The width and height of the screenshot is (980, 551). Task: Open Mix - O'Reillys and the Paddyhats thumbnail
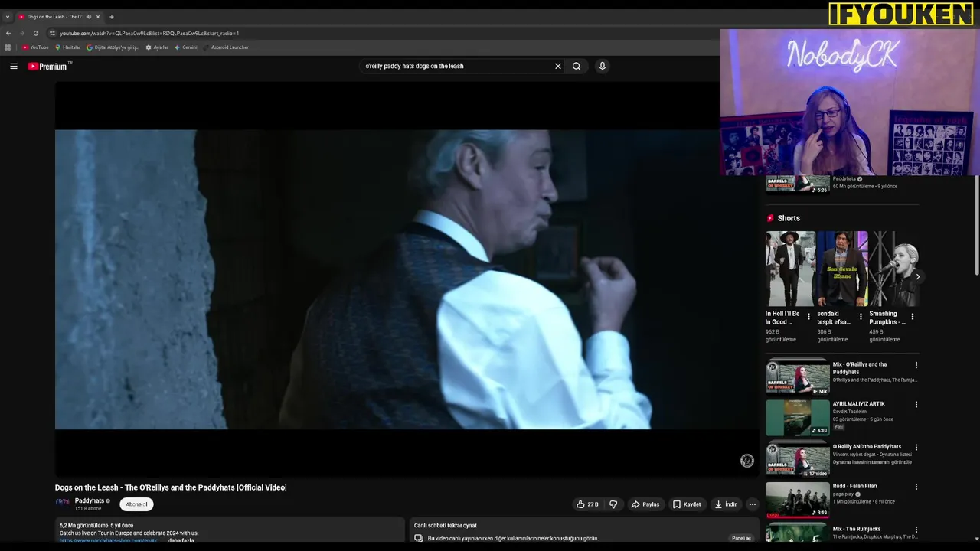point(797,378)
